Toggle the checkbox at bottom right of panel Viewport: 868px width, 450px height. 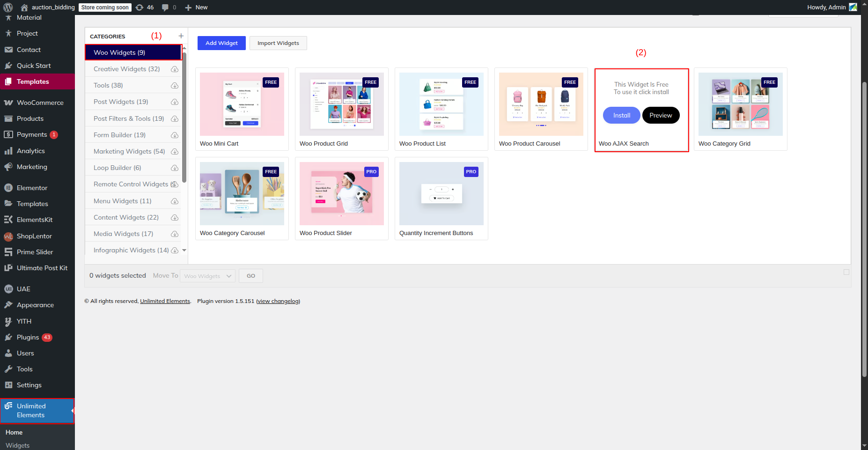(846, 272)
